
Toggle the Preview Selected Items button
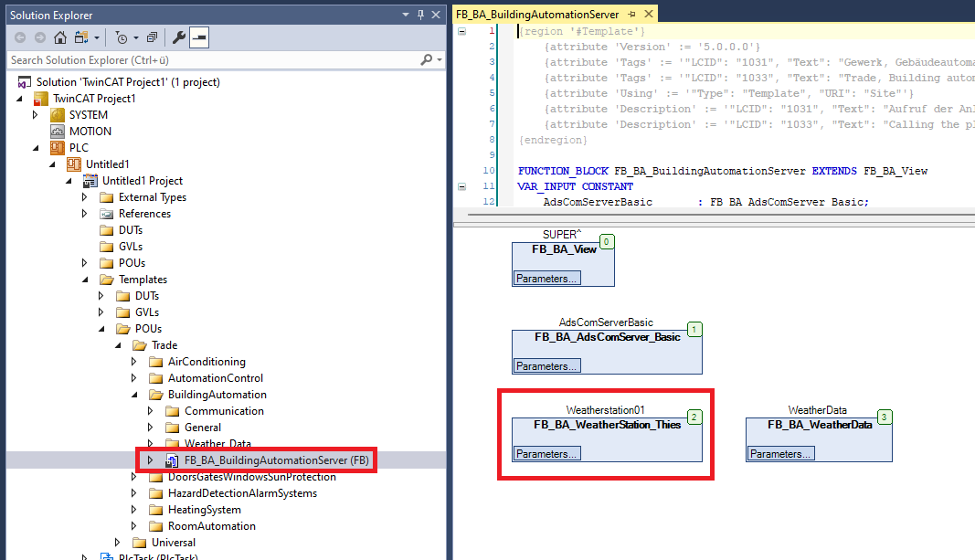(198, 37)
